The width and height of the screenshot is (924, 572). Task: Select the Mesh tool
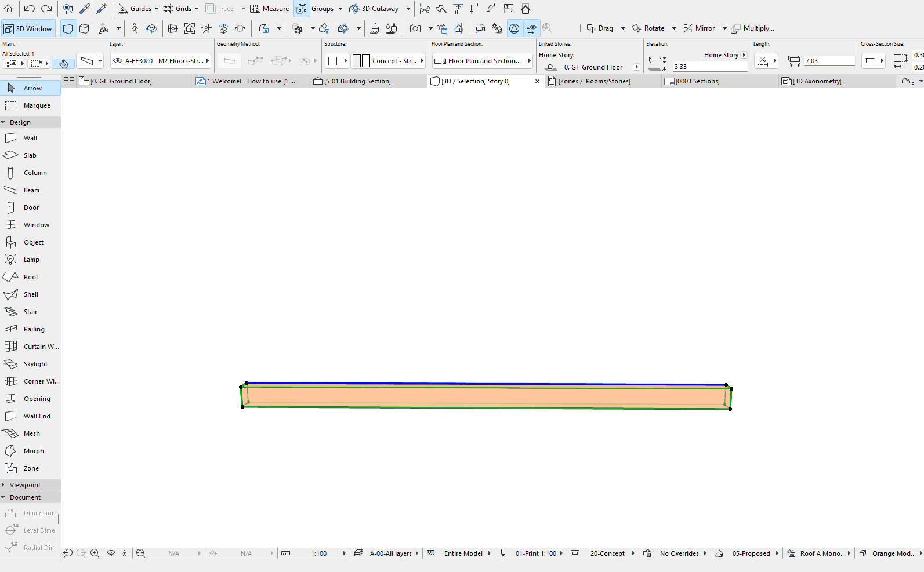click(30, 433)
